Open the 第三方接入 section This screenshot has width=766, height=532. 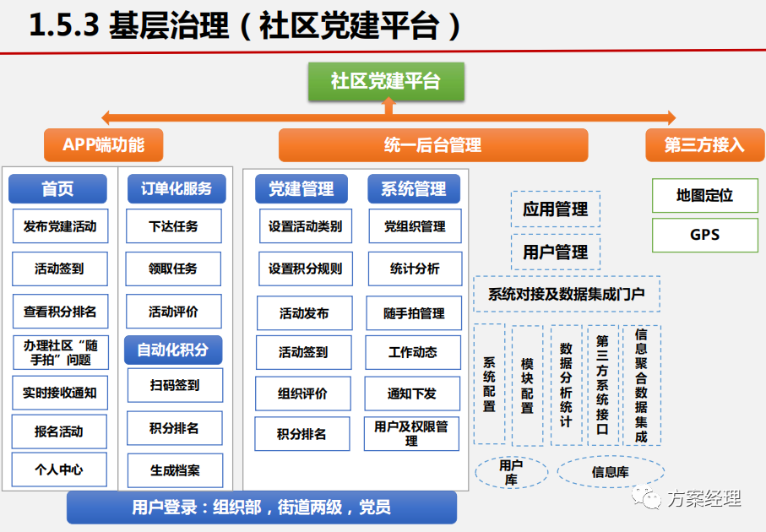click(x=704, y=145)
